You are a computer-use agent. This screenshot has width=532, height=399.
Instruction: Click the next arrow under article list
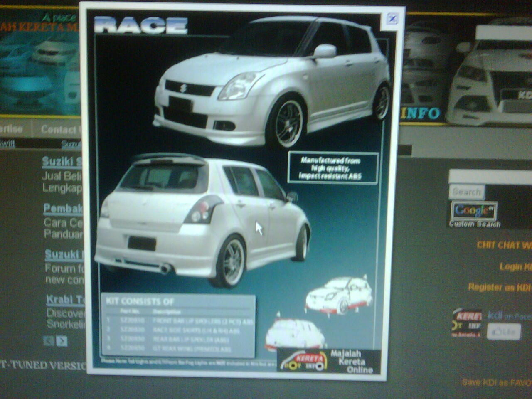(x=62, y=341)
